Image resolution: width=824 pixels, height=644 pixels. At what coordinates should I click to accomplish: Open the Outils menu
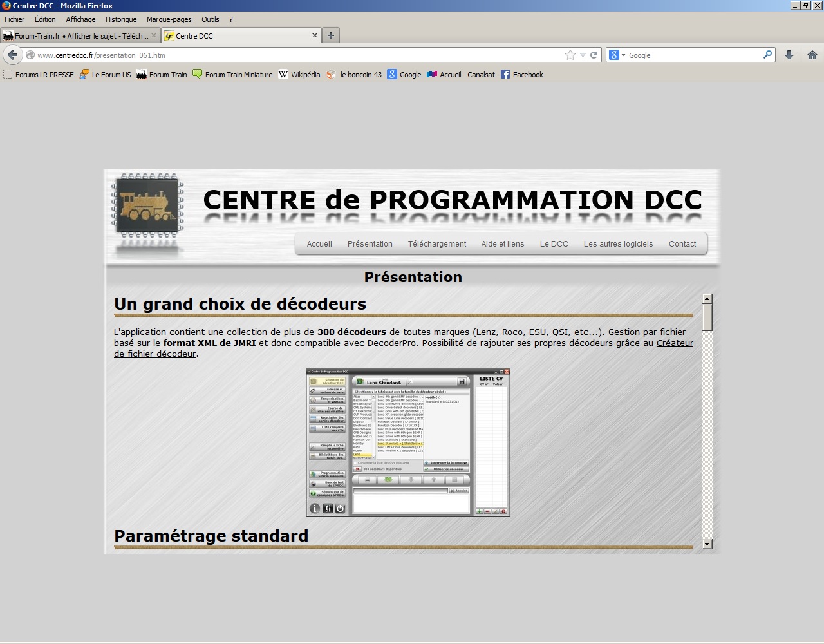tap(211, 19)
